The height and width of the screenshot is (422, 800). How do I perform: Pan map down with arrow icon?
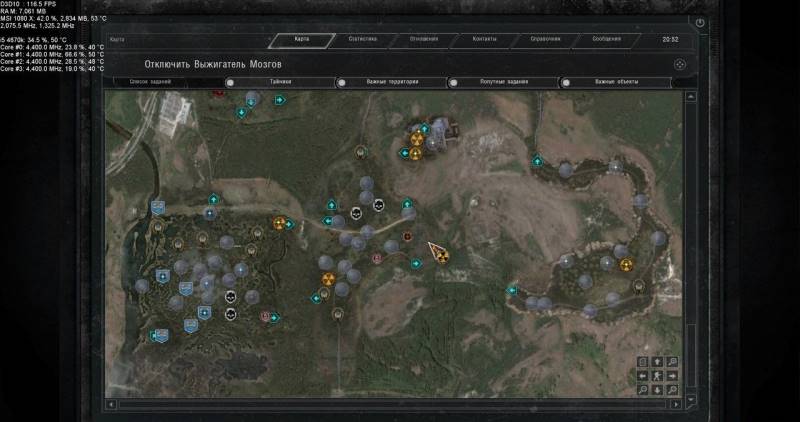click(x=657, y=390)
